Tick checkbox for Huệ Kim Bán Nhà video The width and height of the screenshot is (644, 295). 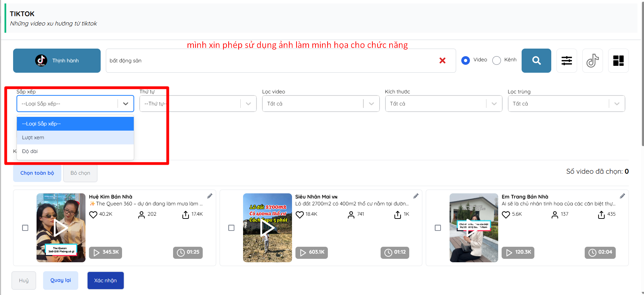coord(25,228)
